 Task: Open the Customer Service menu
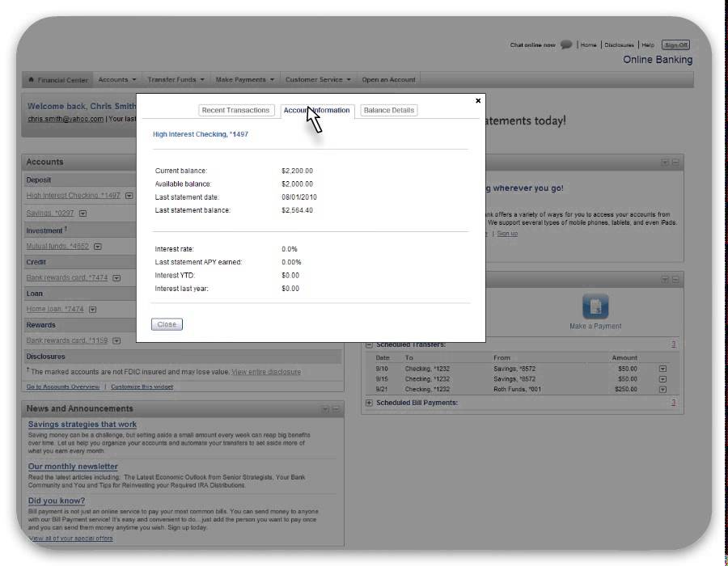coord(318,79)
